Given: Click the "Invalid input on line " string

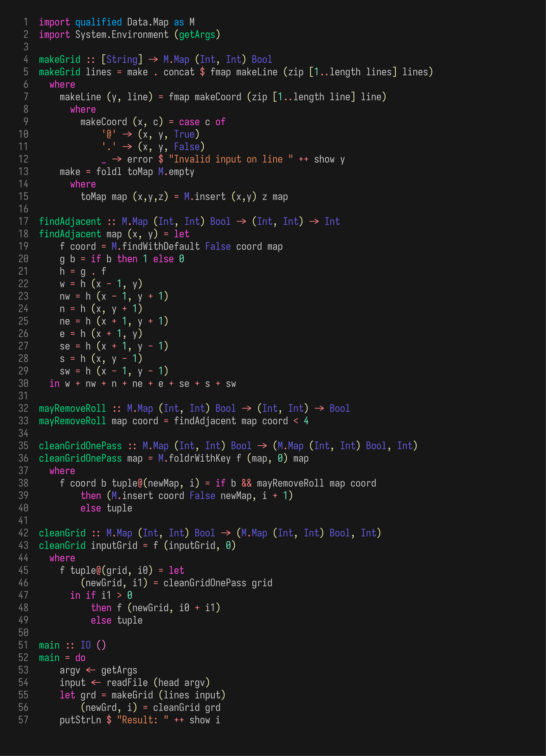Looking at the screenshot, I should click(231, 159).
